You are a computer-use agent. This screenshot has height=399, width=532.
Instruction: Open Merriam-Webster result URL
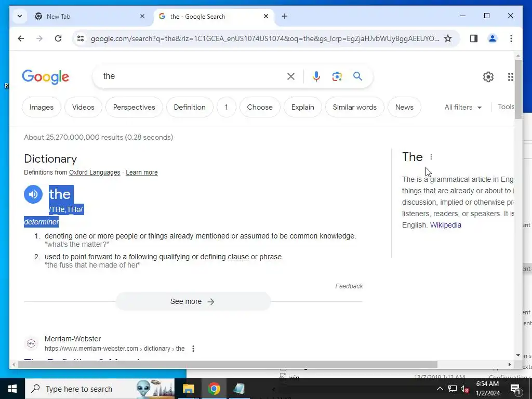(x=115, y=349)
